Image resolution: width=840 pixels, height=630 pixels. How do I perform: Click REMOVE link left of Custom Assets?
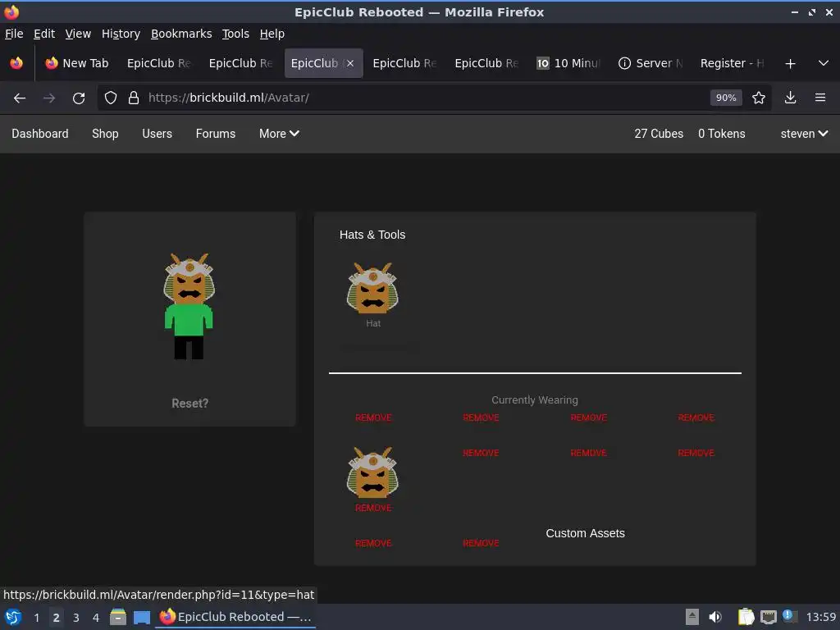tap(481, 543)
